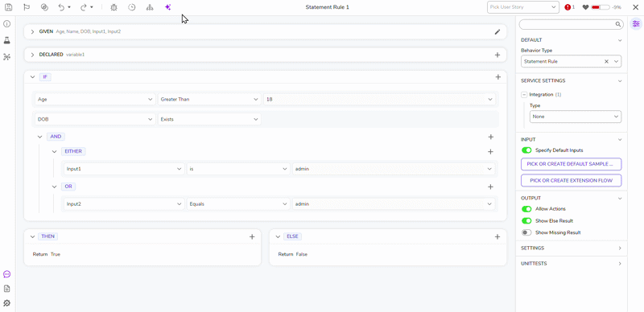644x312 pixels.
Task: Open the Pick User Story dropdown
Action: [x=522, y=7]
